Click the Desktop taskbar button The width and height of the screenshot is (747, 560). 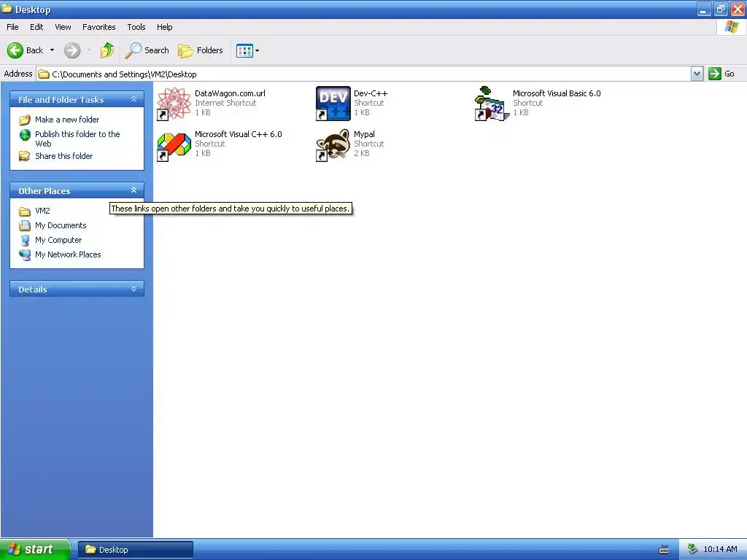(135, 550)
